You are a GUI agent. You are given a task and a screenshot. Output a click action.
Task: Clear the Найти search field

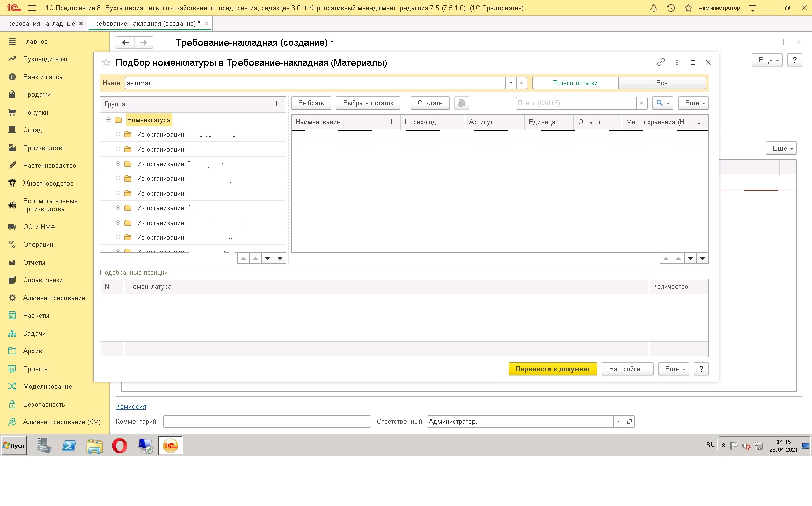(521, 83)
